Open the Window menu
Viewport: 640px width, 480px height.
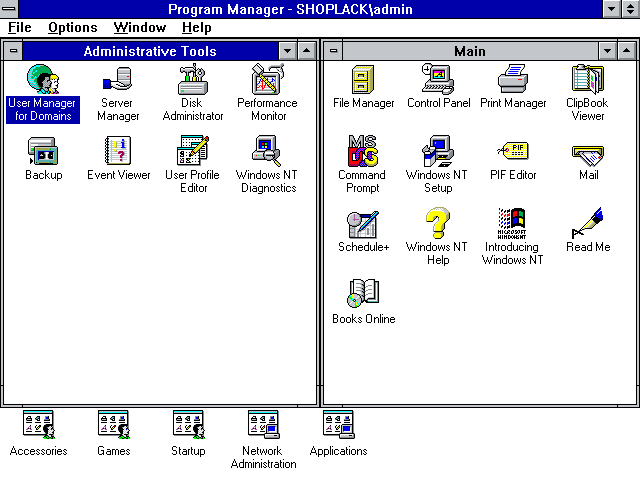(x=140, y=28)
